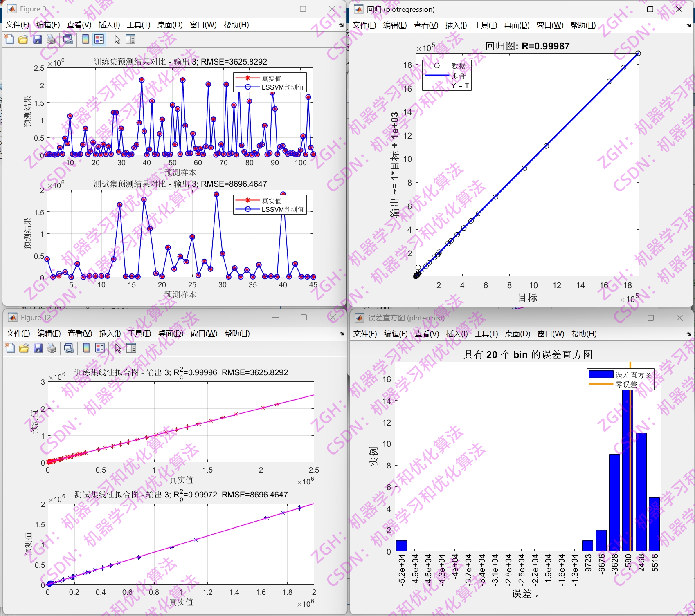Select the Edit Plot arrow tool
This screenshot has width=695, height=616.
(x=117, y=39)
